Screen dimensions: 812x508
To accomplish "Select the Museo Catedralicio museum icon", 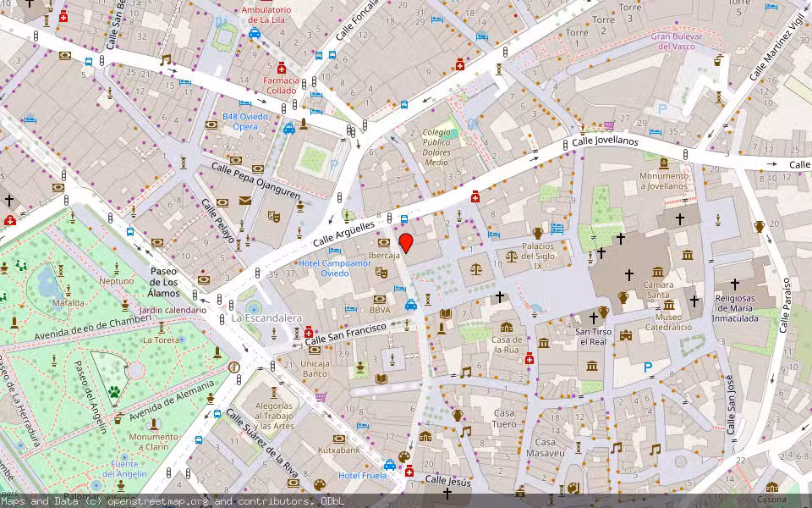I will pyautogui.click(x=668, y=305).
